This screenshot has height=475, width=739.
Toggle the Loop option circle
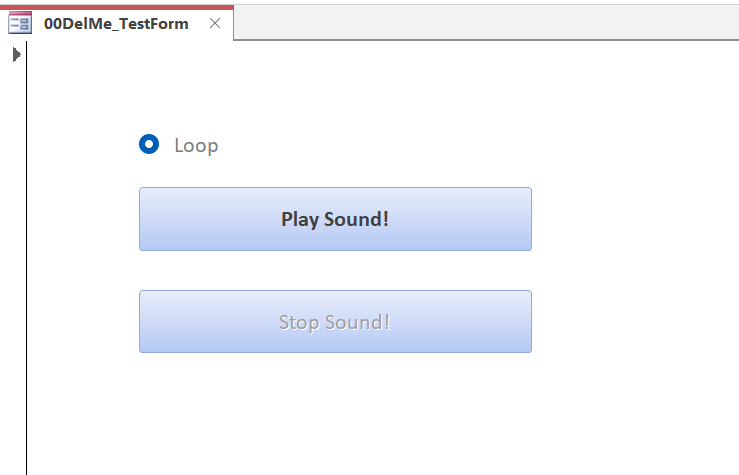(149, 145)
